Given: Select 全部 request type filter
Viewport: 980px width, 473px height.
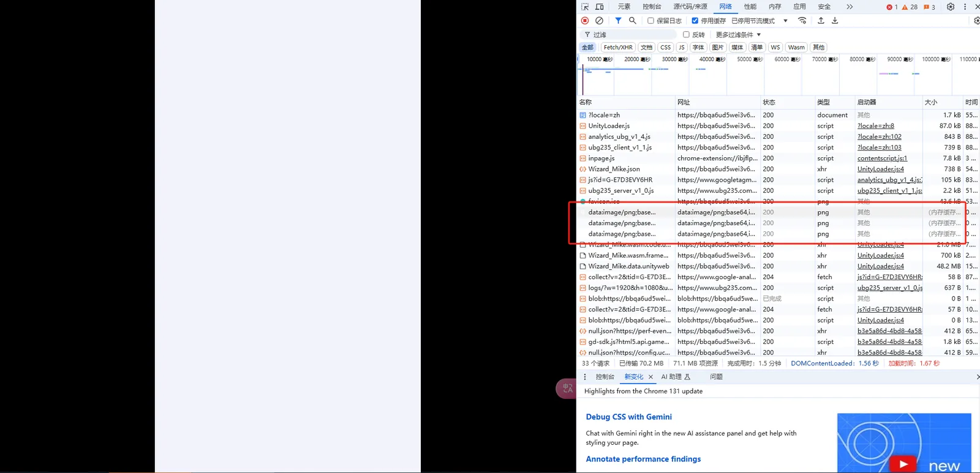Looking at the screenshot, I should click(x=587, y=47).
